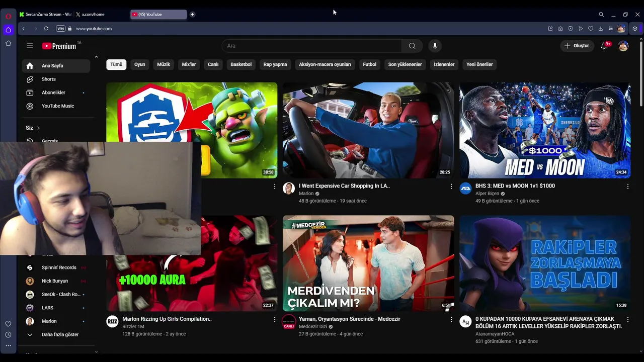This screenshot has width=644, height=362.
Task: Toggle the VPN badge in address bar
Action: (x=60, y=29)
